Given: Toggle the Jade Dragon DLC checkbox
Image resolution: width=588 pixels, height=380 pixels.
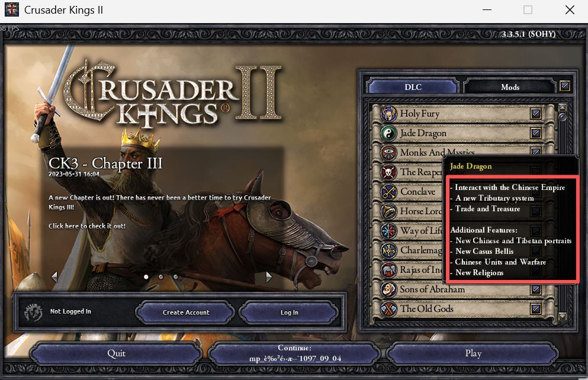Looking at the screenshot, I should point(535,133).
